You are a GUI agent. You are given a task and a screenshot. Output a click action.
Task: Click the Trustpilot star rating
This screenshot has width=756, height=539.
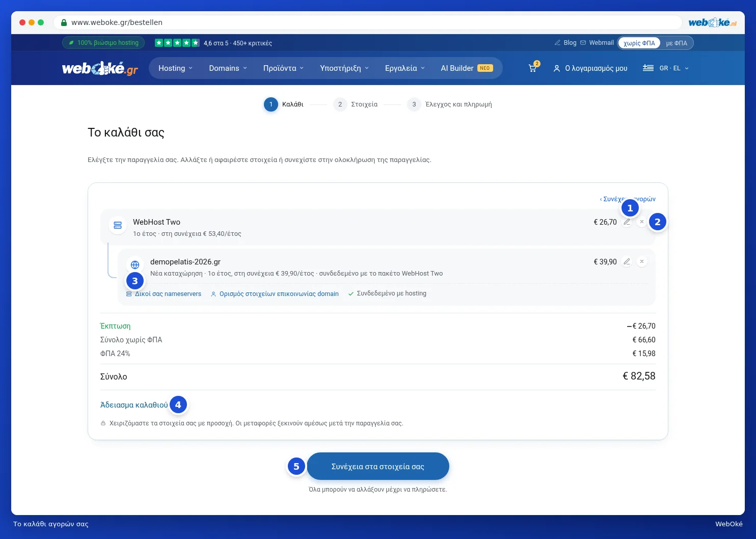(177, 43)
